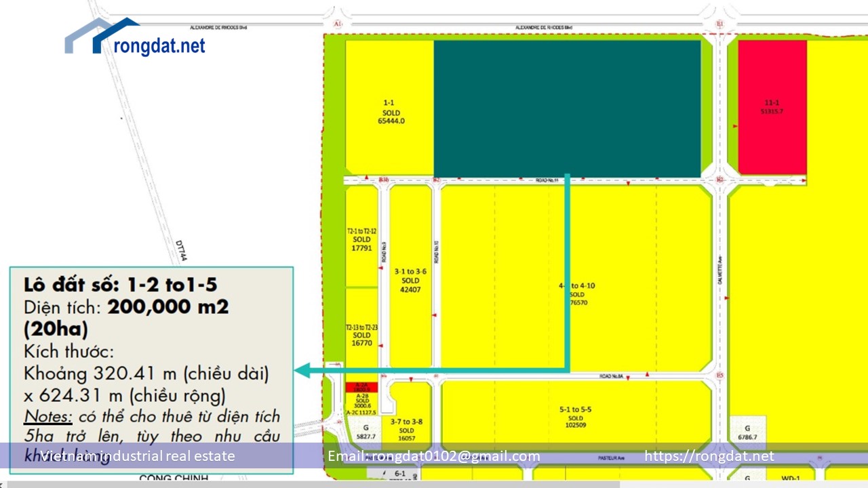Click the rongdat.net house logo
Image resolution: width=868 pixels, height=488 pixels.
[x=135, y=37]
